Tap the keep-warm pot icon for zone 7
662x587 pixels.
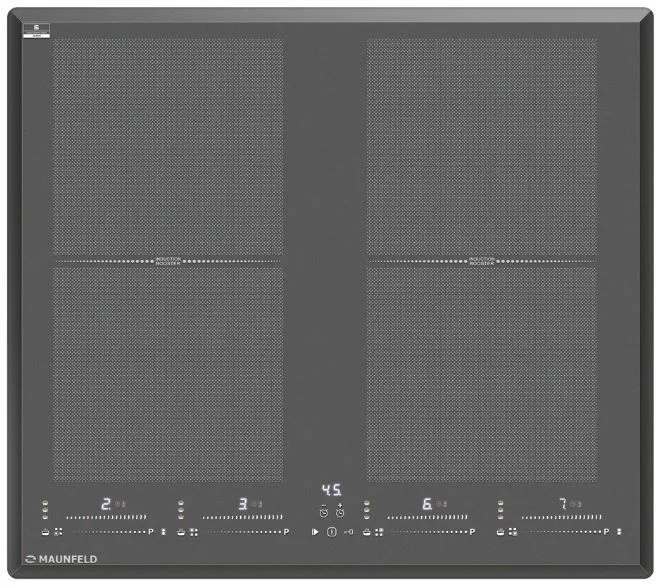(500, 532)
